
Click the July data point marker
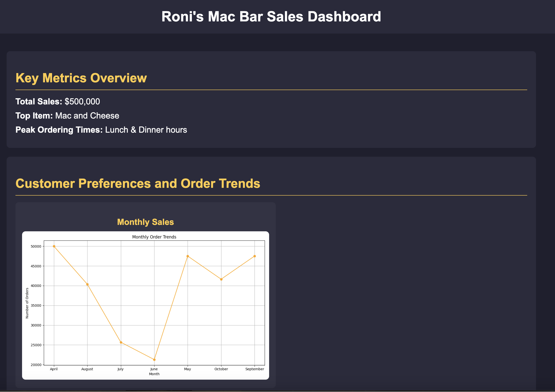point(121,342)
